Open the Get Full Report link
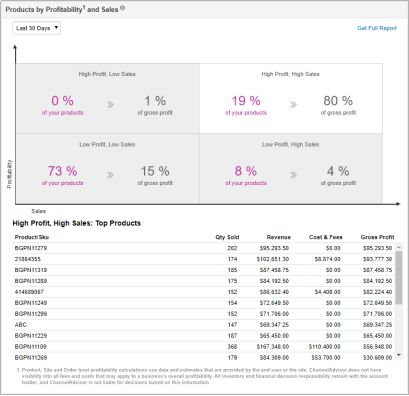 click(377, 28)
